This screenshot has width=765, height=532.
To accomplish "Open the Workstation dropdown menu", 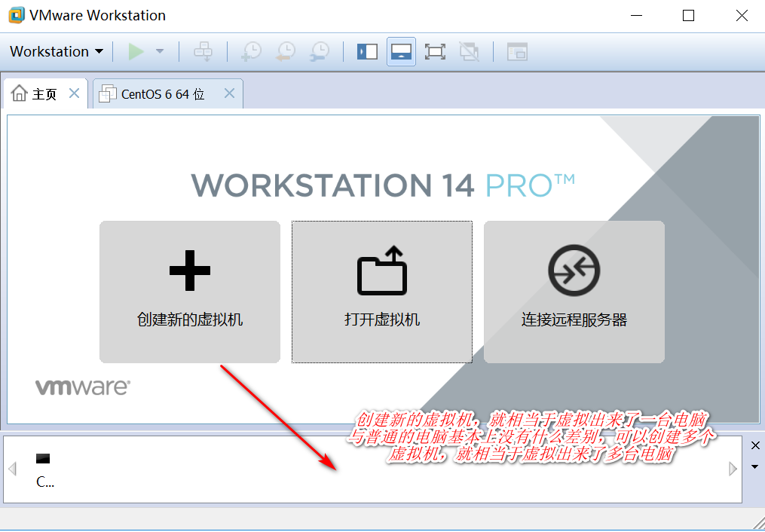I will (x=57, y=51).
